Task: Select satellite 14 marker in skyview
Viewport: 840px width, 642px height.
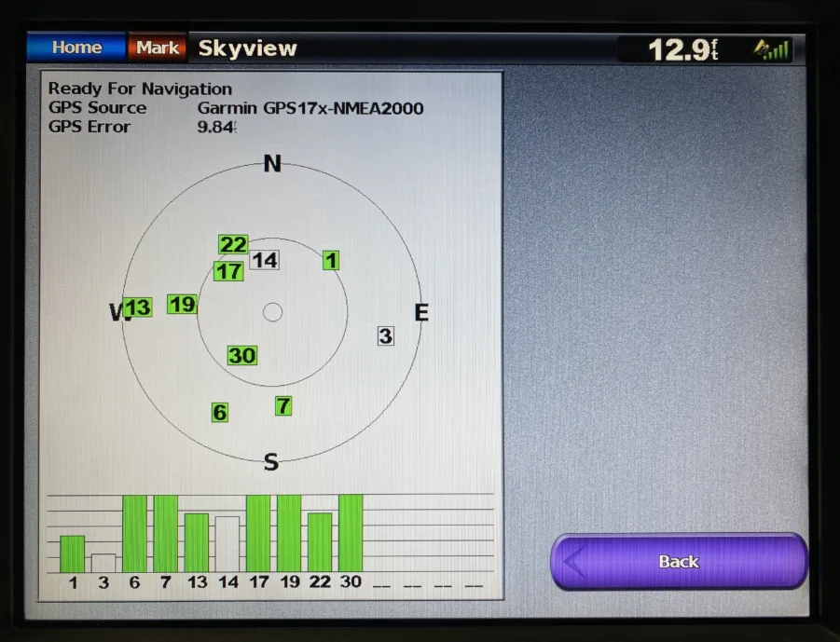Action: (265, 261)
